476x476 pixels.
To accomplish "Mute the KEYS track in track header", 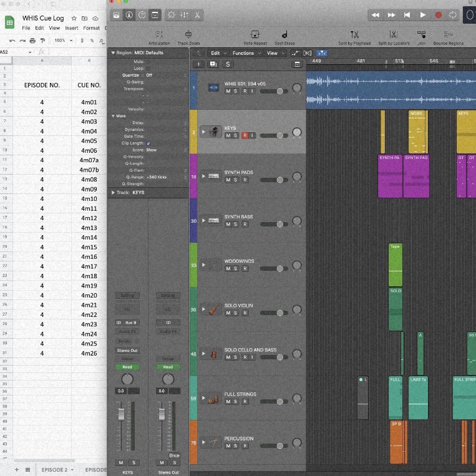I will [x=228, y=136].
